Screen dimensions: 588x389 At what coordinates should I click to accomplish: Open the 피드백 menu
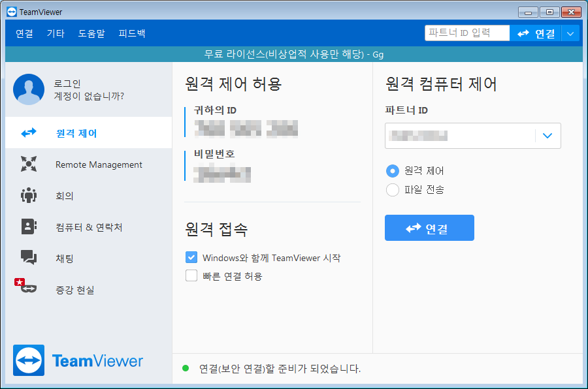click(131, 33)
